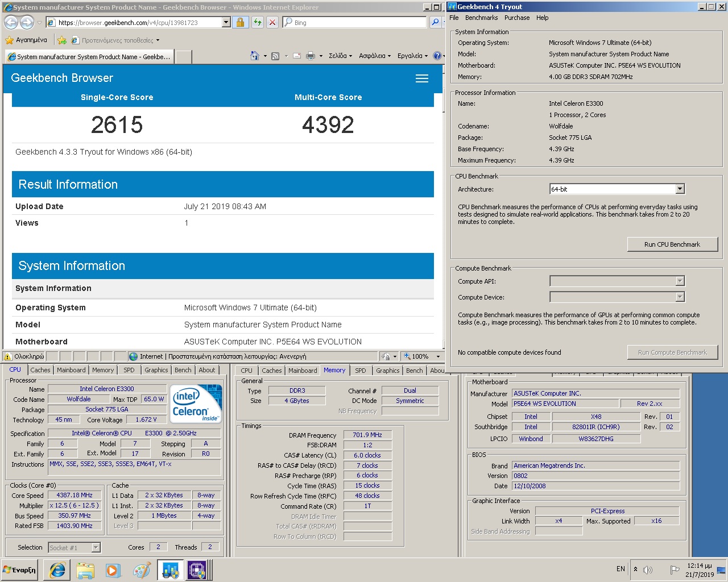The image size is (728, 582).
Task: Click the Έναρξη Start button
Action: click(x=20, y=570)
